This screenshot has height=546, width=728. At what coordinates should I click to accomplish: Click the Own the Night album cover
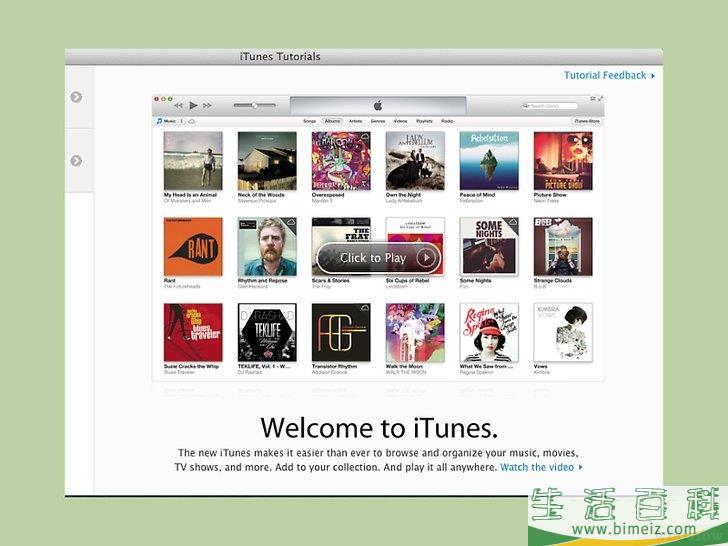point(415,161)
